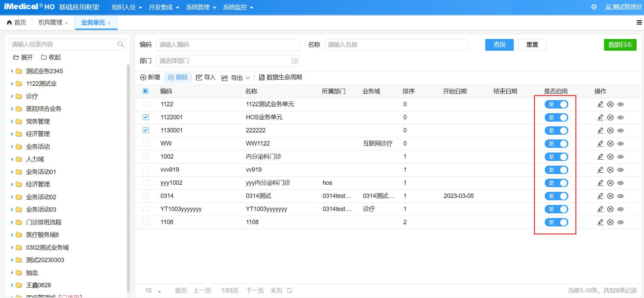This screenshot has width=644, height=298.
Task: Click the 请输入名称 name input field
Action: 396,45
